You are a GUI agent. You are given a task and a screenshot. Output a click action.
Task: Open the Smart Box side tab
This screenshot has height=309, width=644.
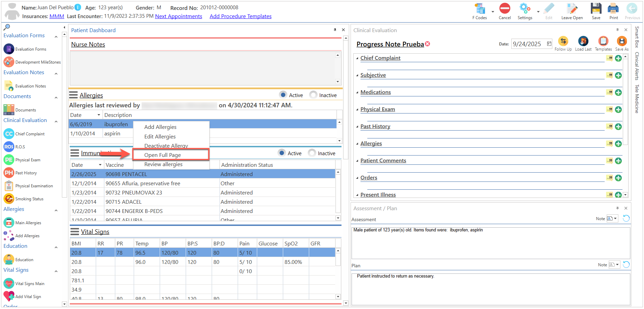pos(637,37)
